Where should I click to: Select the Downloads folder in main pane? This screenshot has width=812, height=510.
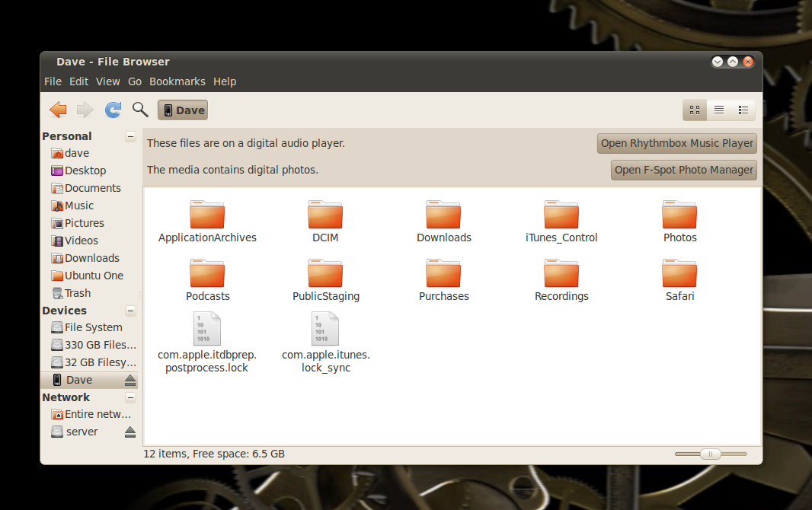(443, 215)
